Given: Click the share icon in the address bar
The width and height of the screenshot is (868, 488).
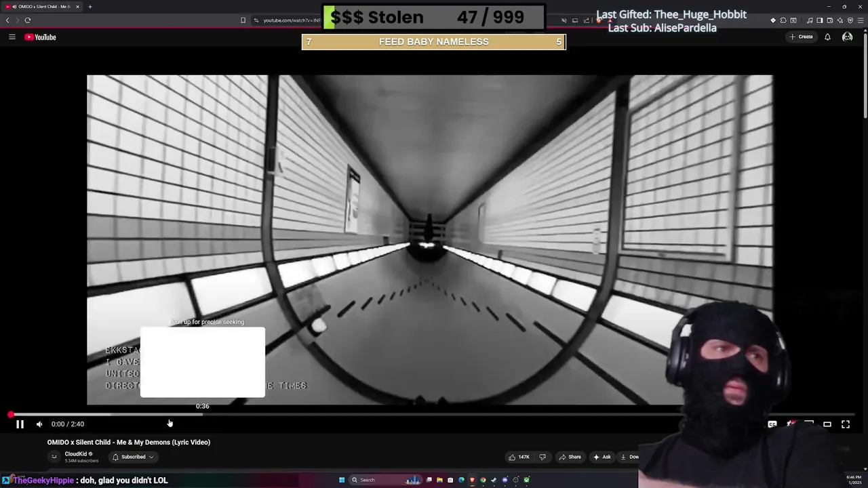Looking at the screenshot, I should (587, 20).
